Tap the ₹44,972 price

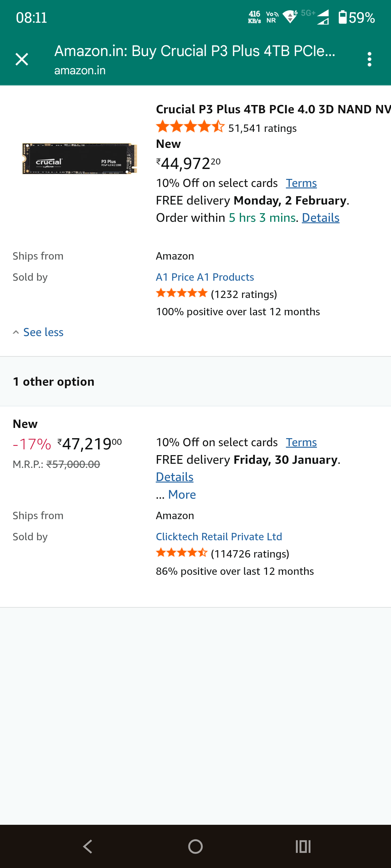click(x=188, y=164)
